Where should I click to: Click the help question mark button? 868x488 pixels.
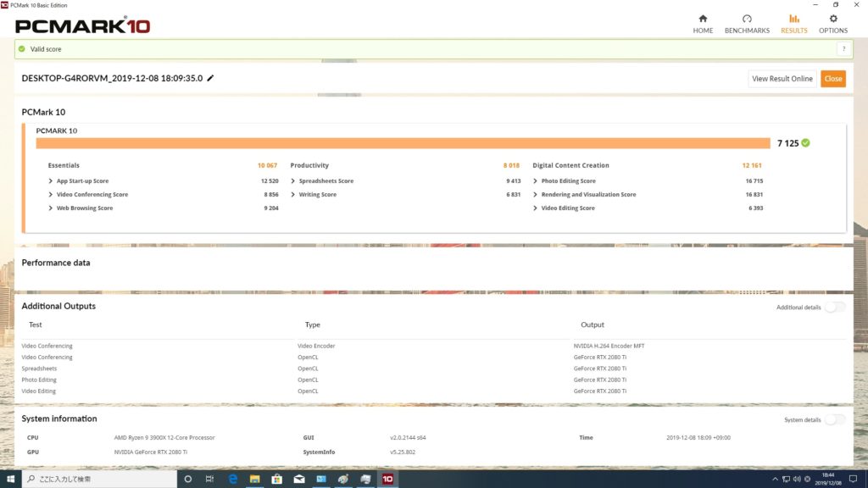click(x=843, y=49)
